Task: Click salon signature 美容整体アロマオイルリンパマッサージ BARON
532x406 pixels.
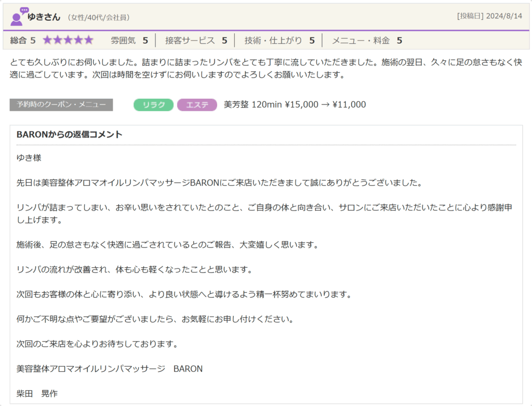Action: pos(110,369)
